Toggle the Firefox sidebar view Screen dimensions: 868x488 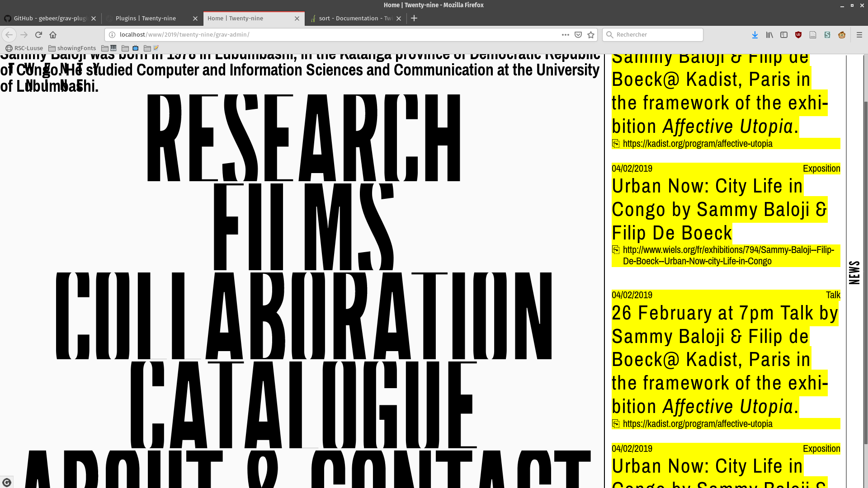[x=784, y=35]
